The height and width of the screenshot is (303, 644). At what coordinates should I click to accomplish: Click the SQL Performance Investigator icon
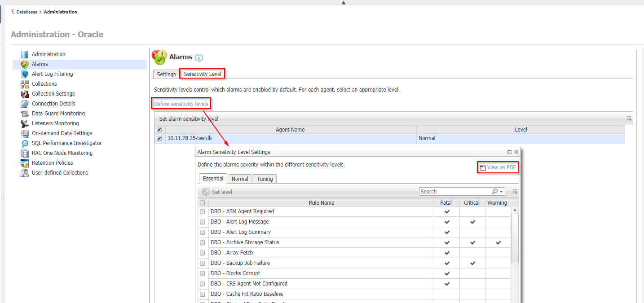point(25,143)
